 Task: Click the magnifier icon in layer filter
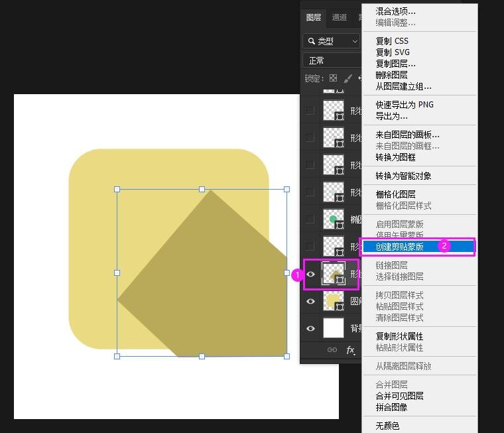(x=311, y=41)
